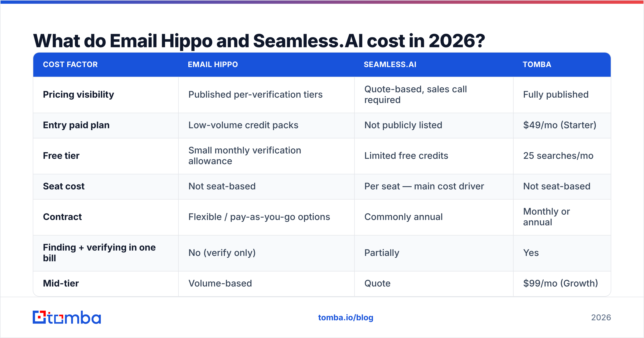Viewport: 644px width, 338px height.
Task: Click the 'SEAMLESS.AI' column header
Action: (x=390, y=64)
